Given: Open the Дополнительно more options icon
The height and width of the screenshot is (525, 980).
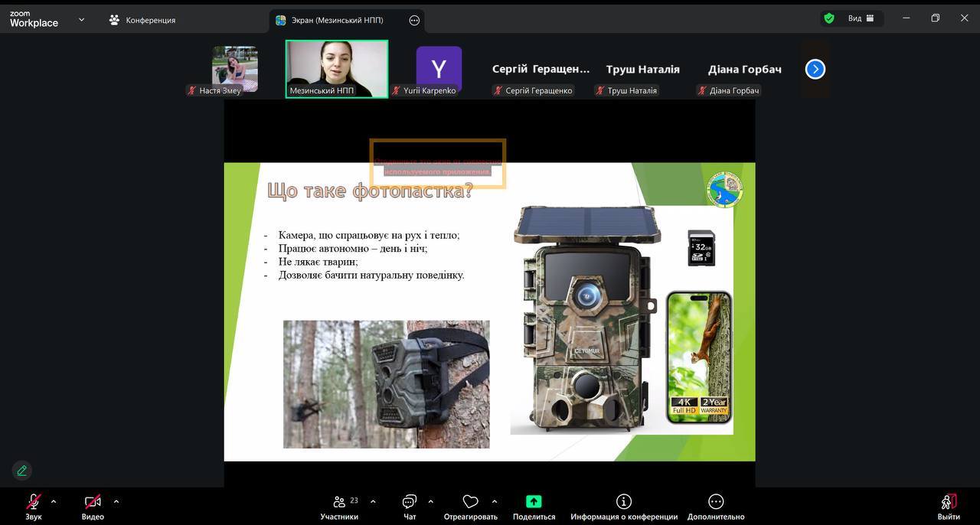Looking at the screenshot, I should (716, 502).
